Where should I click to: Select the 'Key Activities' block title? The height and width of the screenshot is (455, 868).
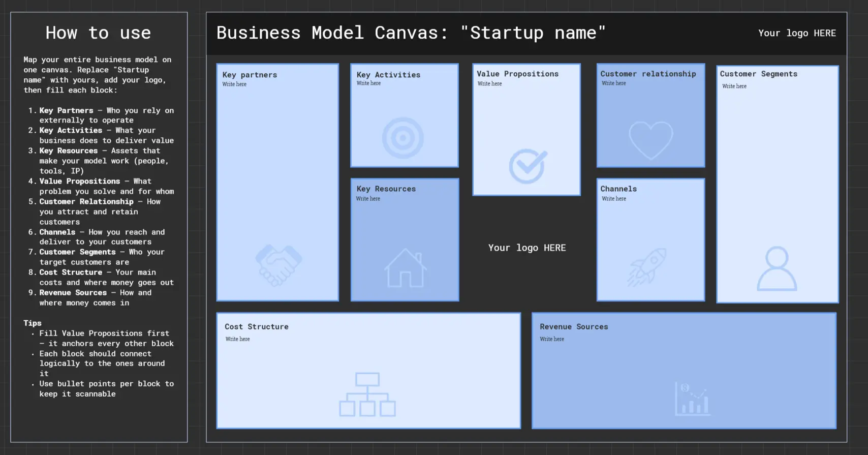[x=388, y=75]
